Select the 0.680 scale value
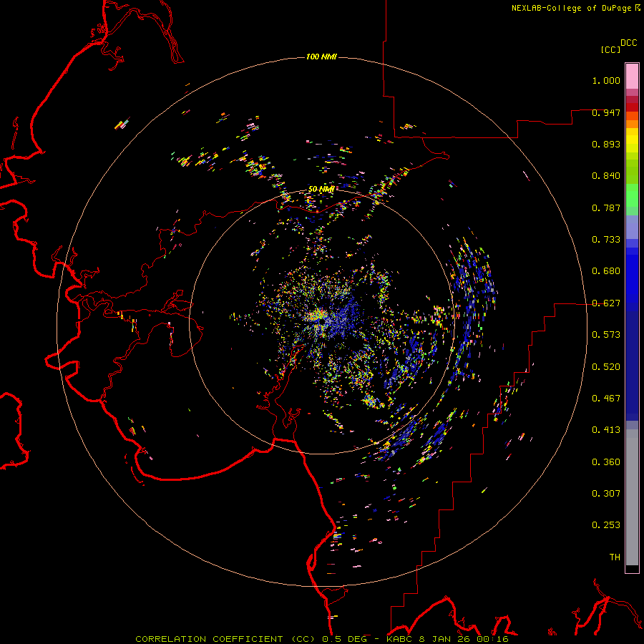The width and height of the screenshot is (644, 644). point(606,271)
